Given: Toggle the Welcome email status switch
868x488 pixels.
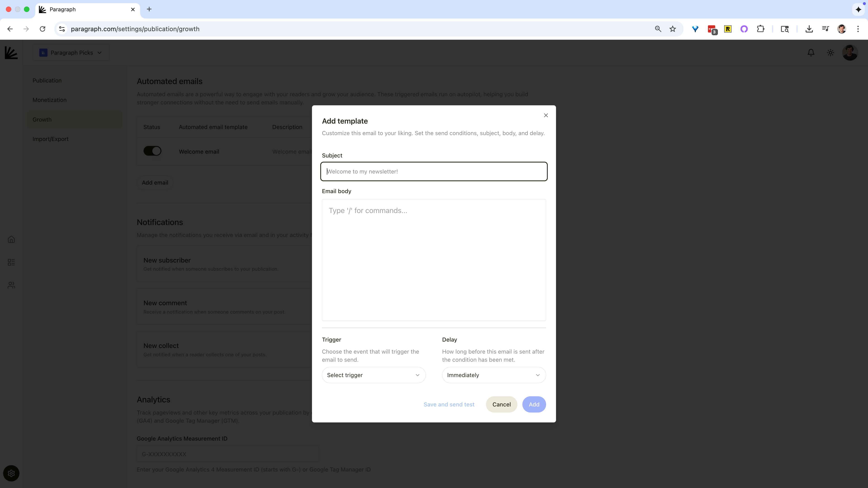Looking at the screenshot, I should click(152, 151).
